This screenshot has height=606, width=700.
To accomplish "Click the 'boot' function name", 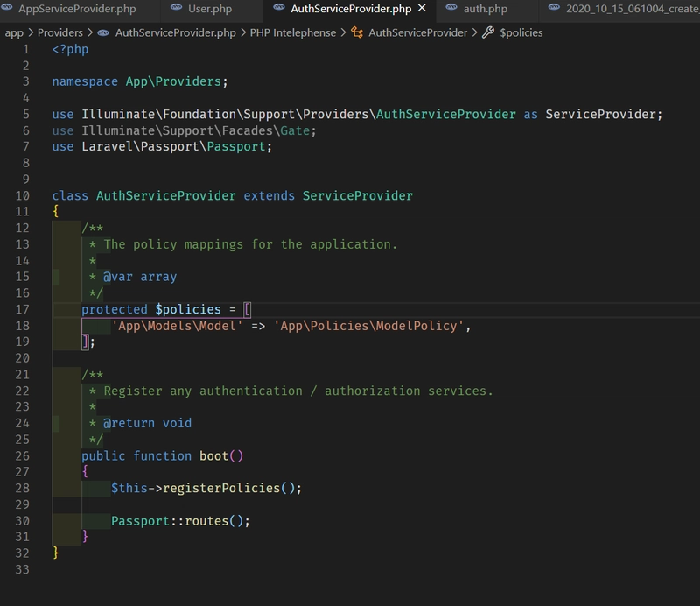I will (x=213, y=456).
